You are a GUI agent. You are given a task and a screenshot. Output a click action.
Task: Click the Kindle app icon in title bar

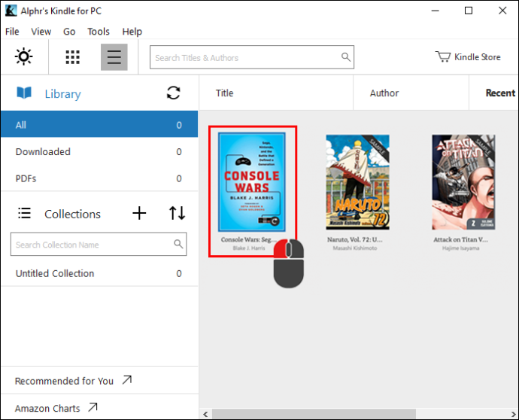point(11,11)
